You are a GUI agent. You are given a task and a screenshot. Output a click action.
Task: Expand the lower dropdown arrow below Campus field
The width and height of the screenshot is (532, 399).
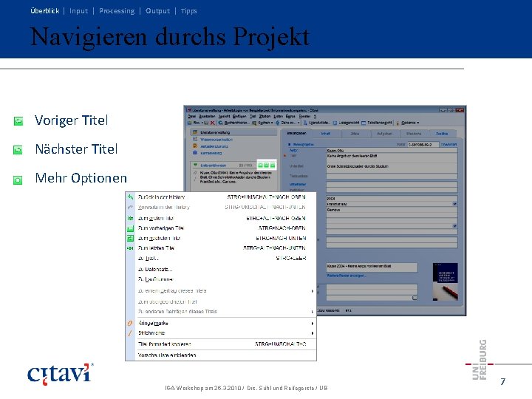pyautogui.click(x=454, y=226)
